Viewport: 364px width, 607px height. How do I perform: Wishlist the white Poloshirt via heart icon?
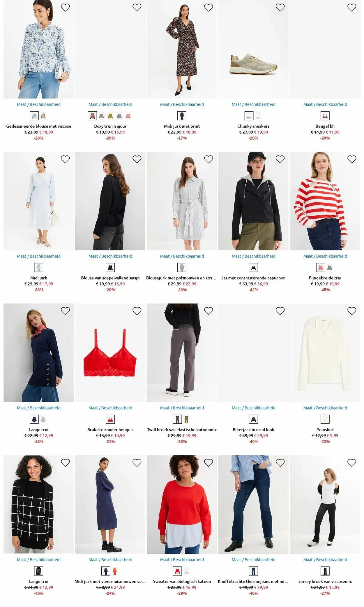point(352,311)
